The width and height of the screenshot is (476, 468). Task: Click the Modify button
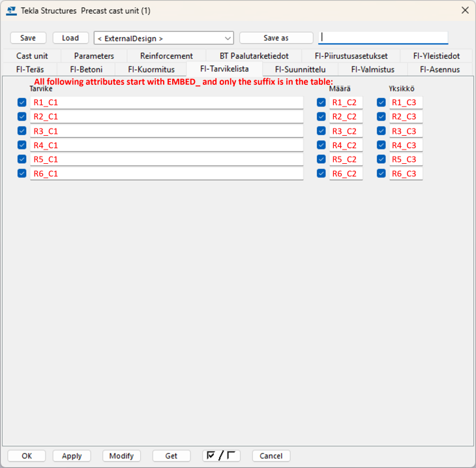point(121,456)
